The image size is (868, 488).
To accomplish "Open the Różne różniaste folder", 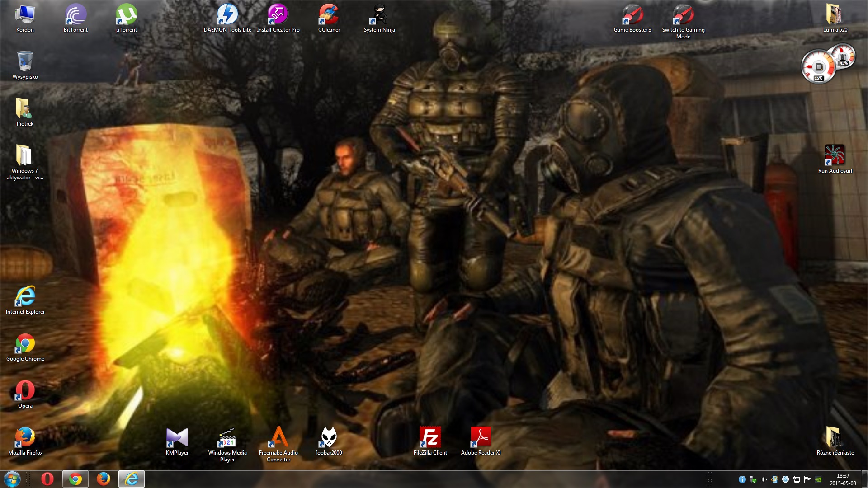I will (x=835, y=441).
